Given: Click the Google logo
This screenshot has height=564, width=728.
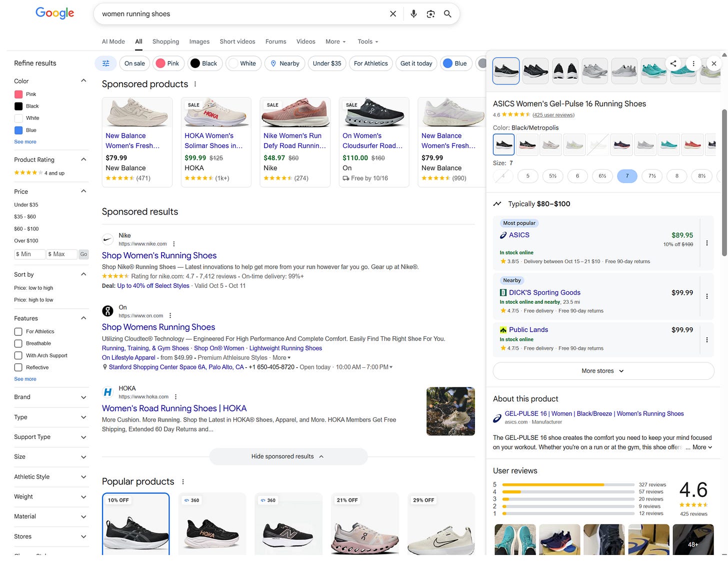Looking at the screenshot, I should pos(55,14).
